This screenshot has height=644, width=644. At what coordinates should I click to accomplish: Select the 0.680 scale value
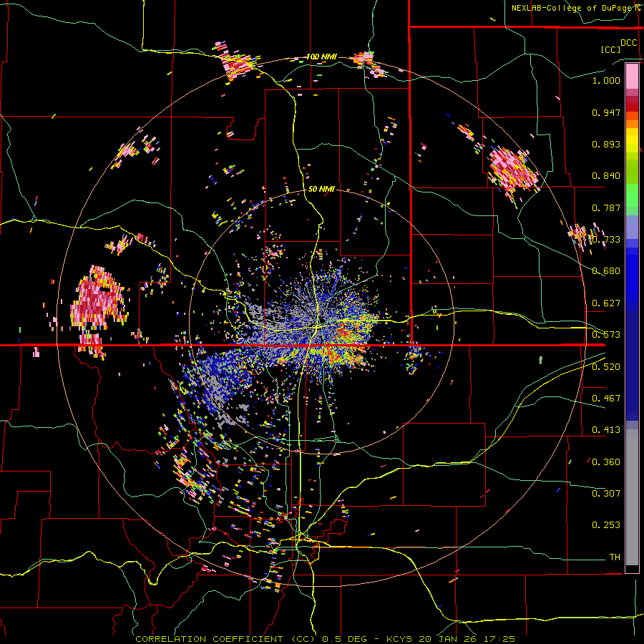(x=606, y=271)
